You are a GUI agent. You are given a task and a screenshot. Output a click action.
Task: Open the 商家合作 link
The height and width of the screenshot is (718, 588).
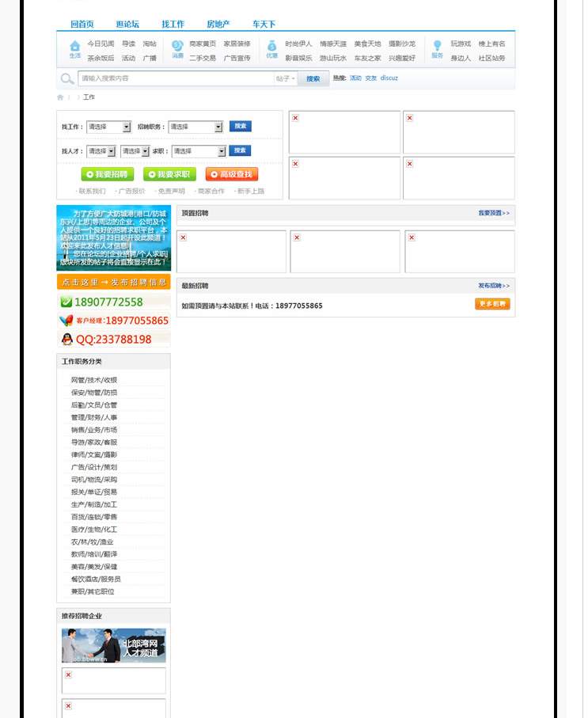(210, 191)
